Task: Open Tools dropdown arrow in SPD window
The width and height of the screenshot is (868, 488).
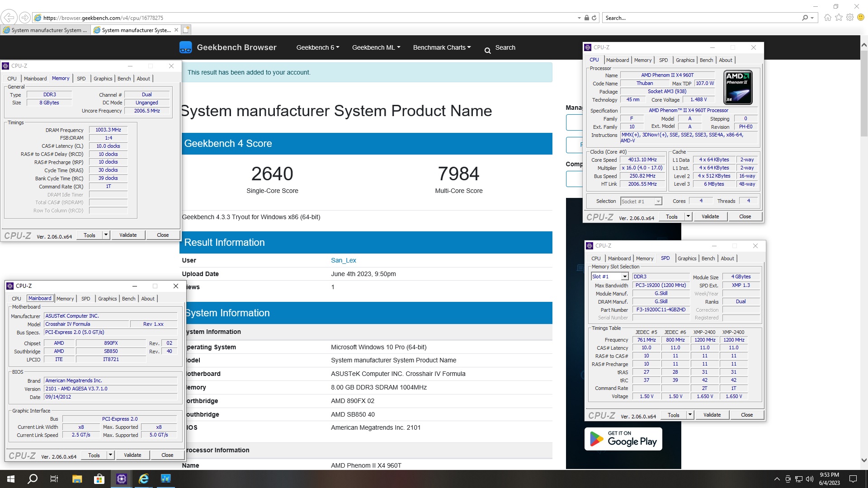Action: (690, 415)
